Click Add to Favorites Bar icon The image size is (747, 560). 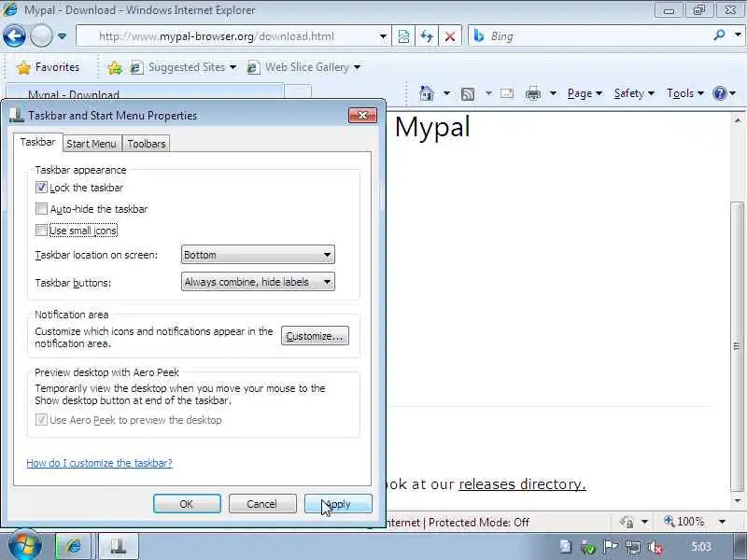point(114,68)
